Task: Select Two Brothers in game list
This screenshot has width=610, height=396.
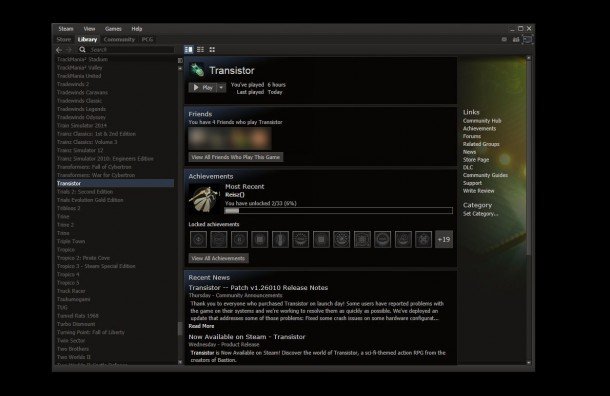Action: point(73,349)
